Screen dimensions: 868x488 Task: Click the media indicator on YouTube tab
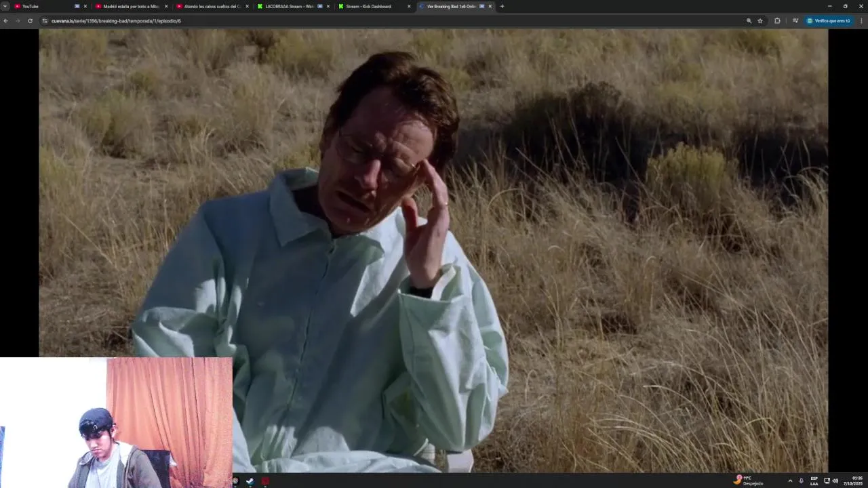pyautogui.click(x=77, y=6)
